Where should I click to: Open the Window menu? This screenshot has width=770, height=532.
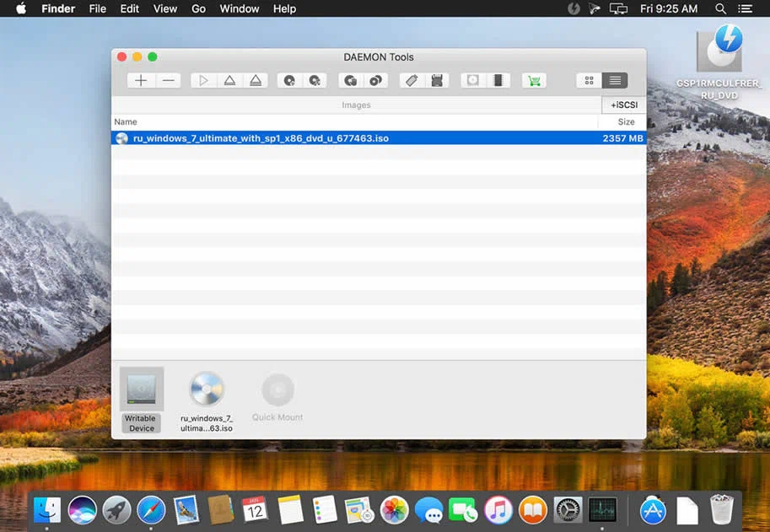coord(240,8)
